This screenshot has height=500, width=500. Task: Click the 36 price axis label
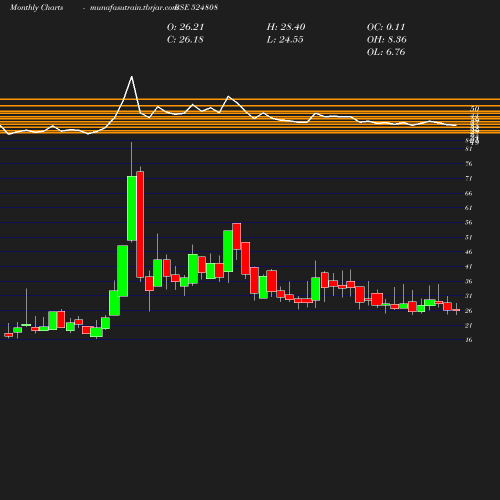(x=469, y=281)
